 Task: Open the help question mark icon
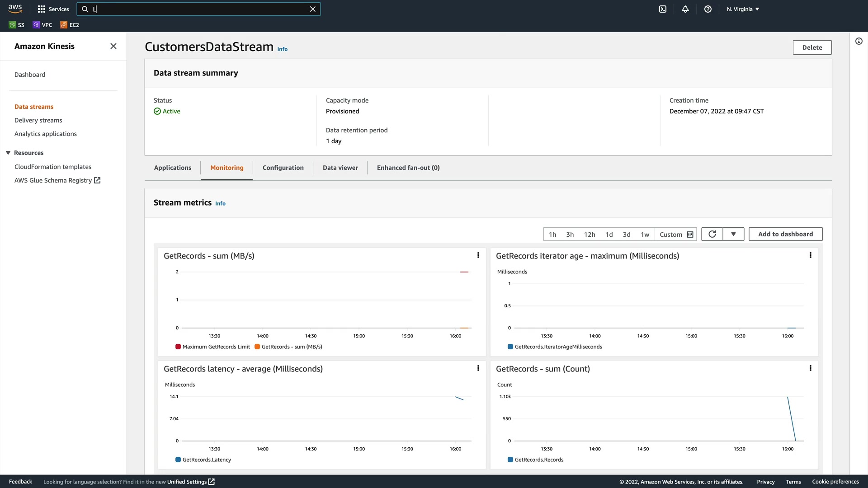pos(708,9)
